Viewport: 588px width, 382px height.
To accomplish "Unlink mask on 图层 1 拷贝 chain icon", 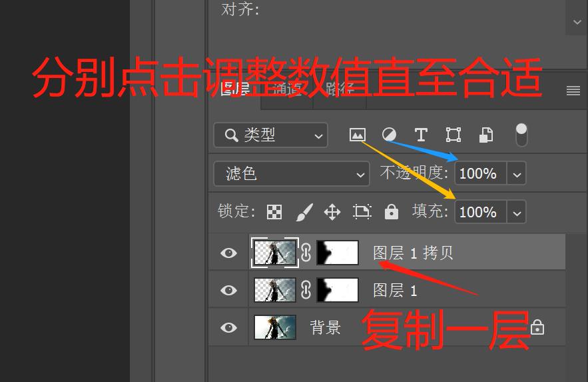I will pos(306,253).
